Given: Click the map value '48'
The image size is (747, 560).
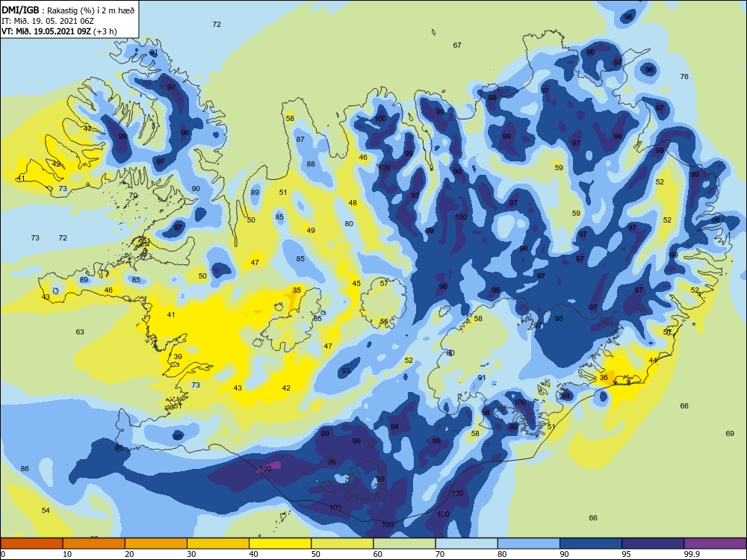Looking at the screenshot, I should click(x=353, y=203).
